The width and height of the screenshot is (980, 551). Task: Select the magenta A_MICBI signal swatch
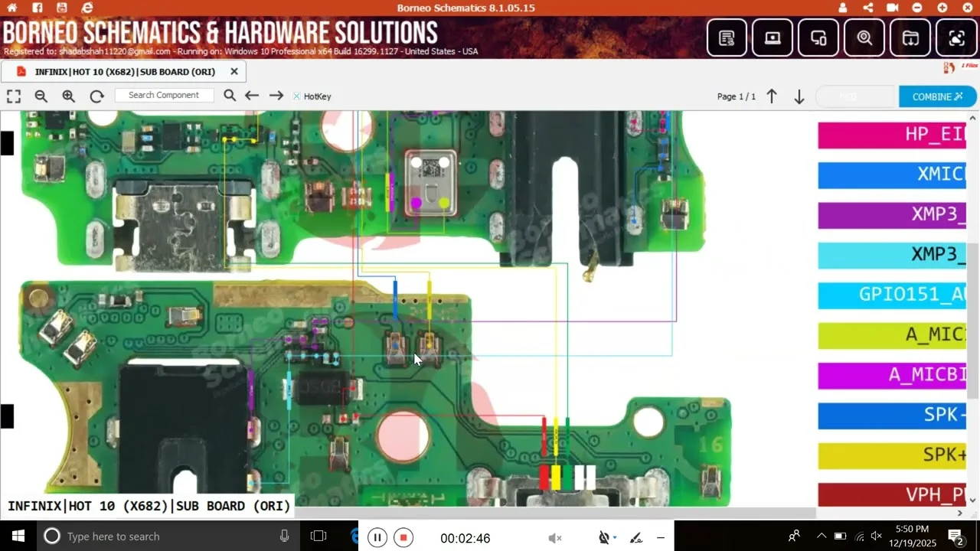point(892,376)
